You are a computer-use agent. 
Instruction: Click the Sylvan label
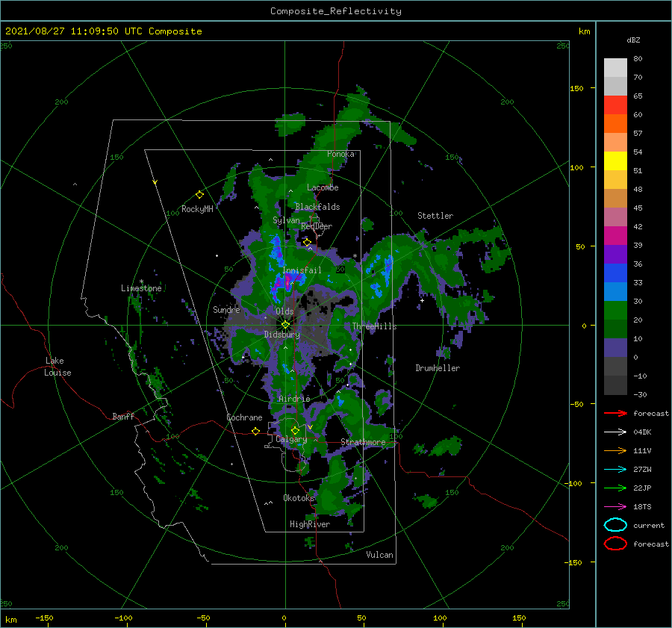(x=286, y=220)
